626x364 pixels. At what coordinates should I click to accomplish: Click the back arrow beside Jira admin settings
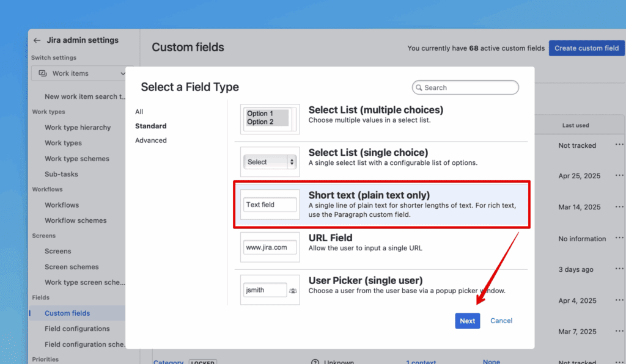pos(37,40)
